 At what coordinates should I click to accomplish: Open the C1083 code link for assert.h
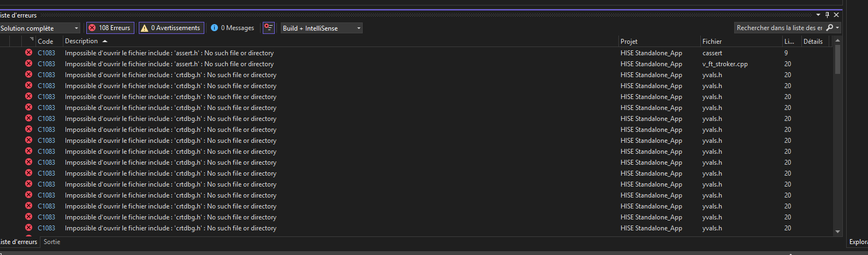tap(46, 53)
